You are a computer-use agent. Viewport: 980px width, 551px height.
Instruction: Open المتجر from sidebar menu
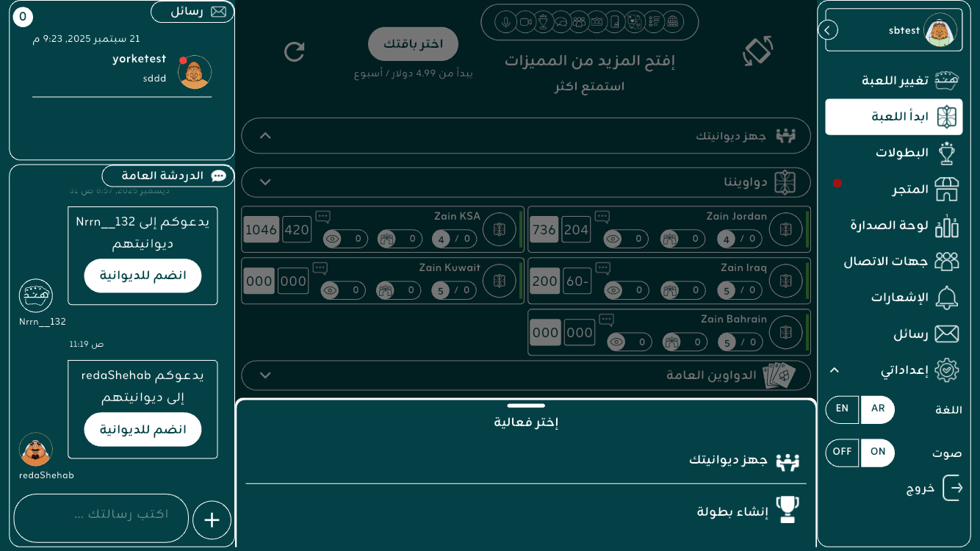(911, 190)
